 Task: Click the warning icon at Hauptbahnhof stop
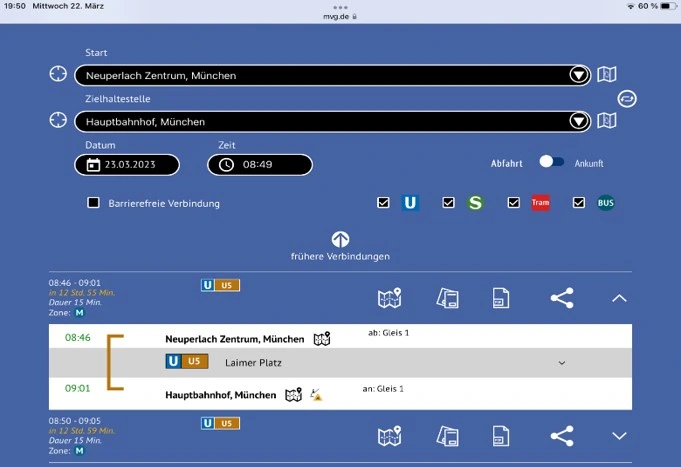(x=316, y=395)
